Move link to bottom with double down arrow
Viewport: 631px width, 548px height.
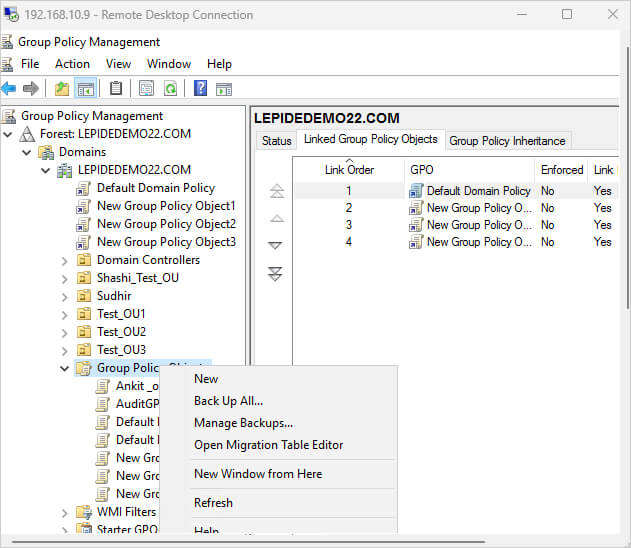pyautogui.click(x=275, y=274)
